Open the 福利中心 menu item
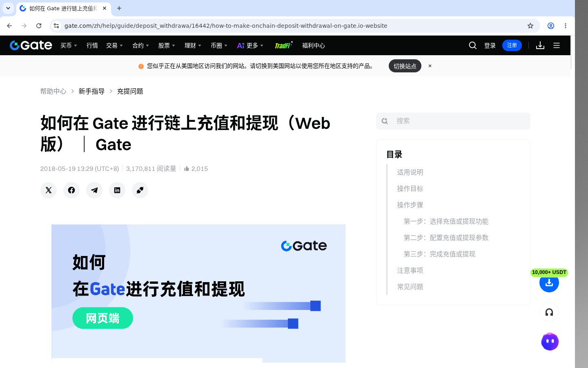 point(314,45)
